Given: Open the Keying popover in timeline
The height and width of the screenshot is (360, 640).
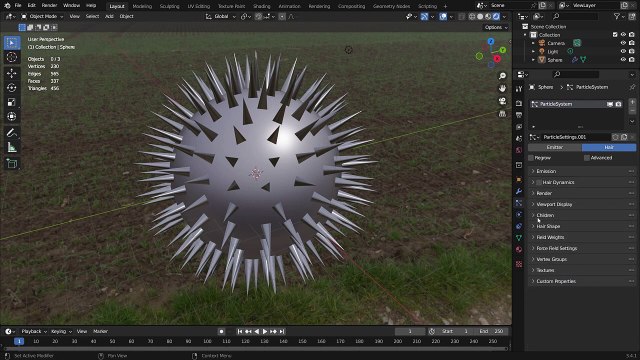Looking at the screenshot, I should click(x=61, y=331).
